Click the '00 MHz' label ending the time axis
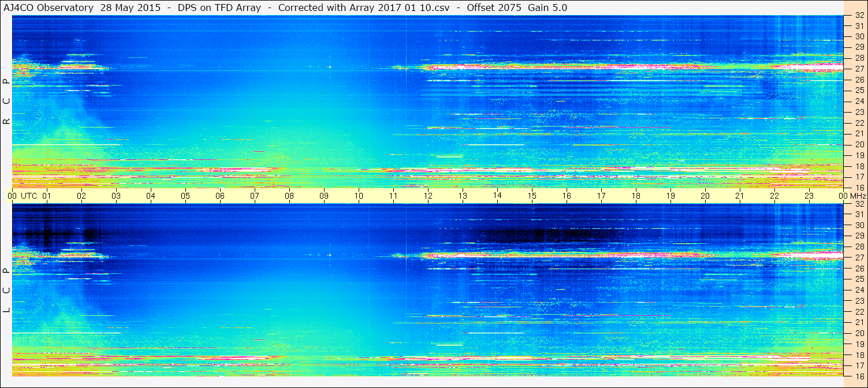The width and height of the screenshot is (868, 388). pos(851,196)
